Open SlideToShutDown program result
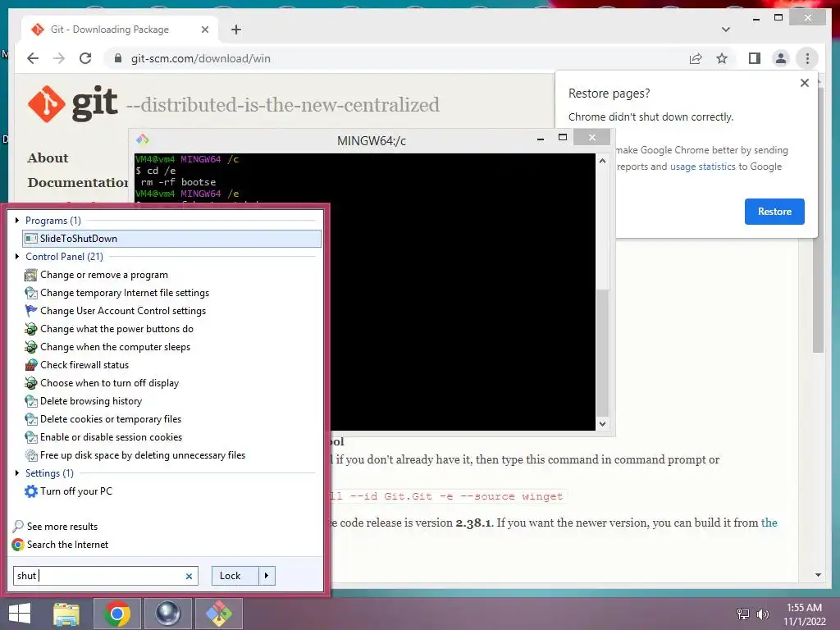Screen dimensions: 840x630 (x=171, y=239)
